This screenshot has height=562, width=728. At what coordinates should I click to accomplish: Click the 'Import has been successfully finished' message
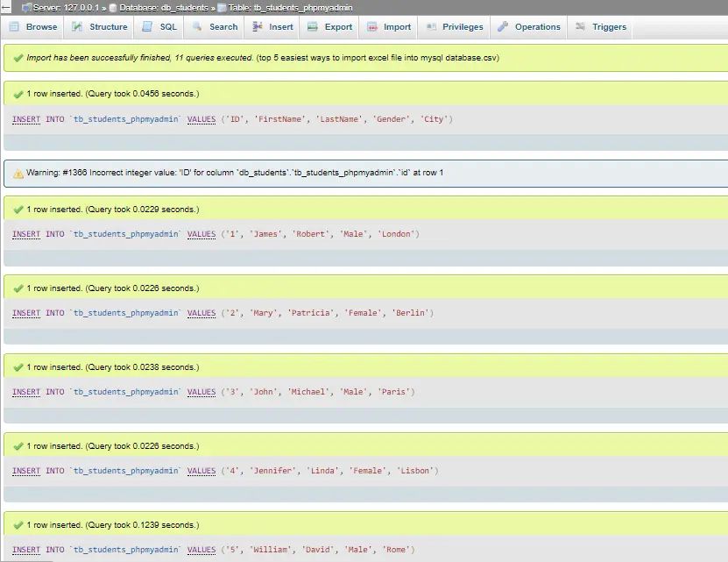[x=140, y=58]
